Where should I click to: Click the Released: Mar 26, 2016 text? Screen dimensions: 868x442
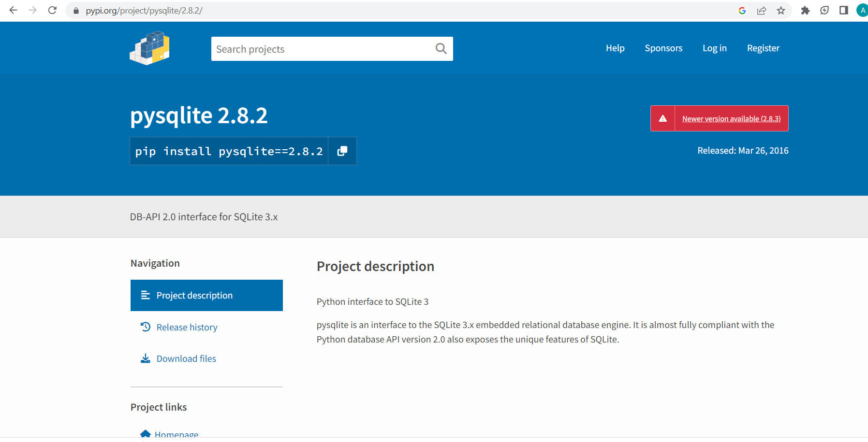click(743, 150)
